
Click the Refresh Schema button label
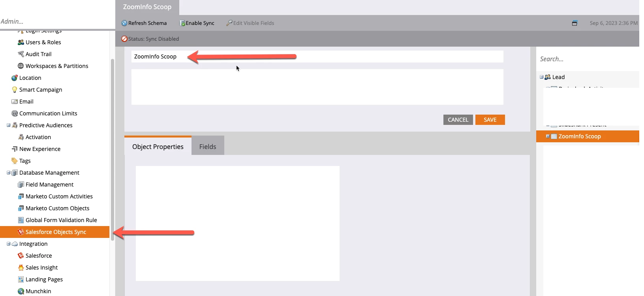click(147, 23)
